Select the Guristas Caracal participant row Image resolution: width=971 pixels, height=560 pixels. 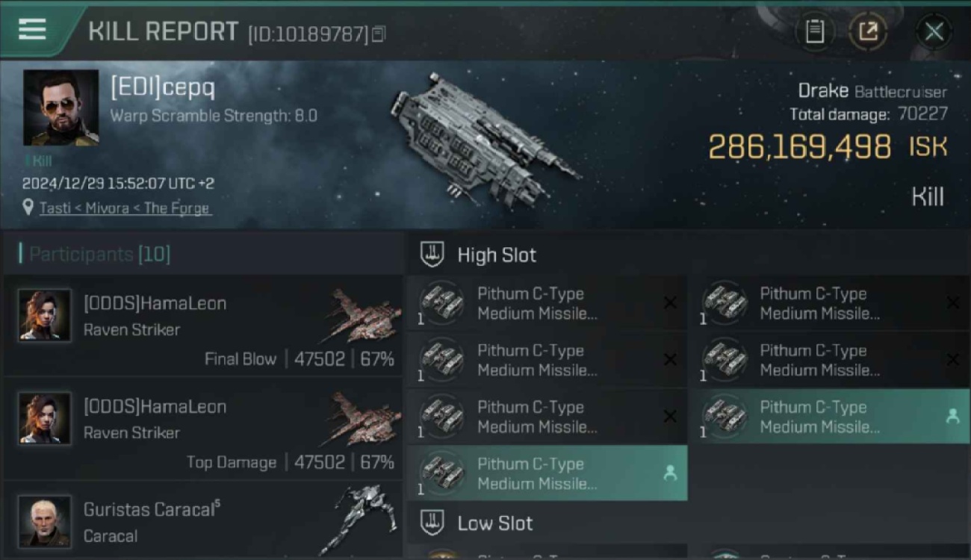click(202, 521)
